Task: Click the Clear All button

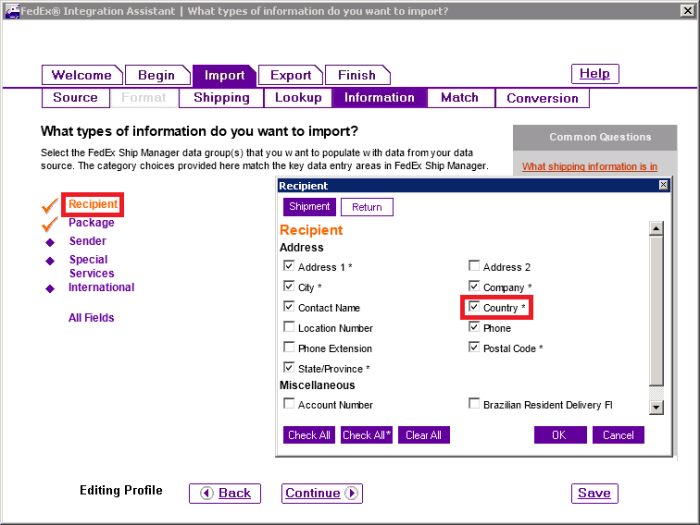Action: (x=424, y=435)
